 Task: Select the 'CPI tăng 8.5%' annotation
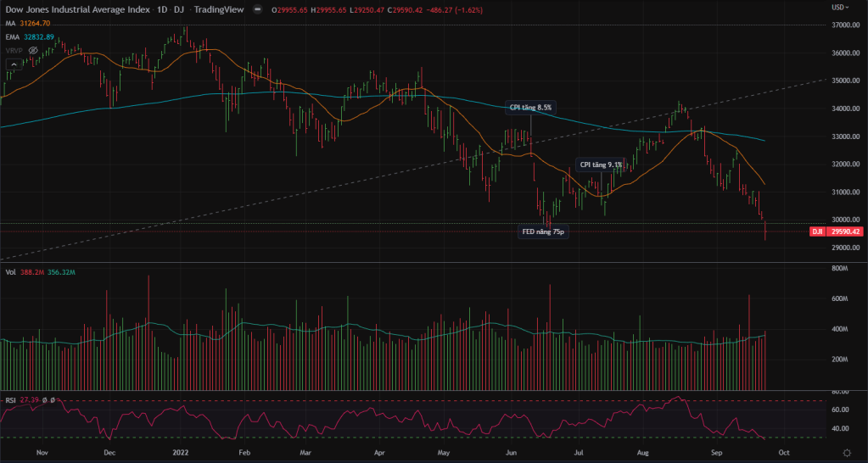click(x=530, y=108)
